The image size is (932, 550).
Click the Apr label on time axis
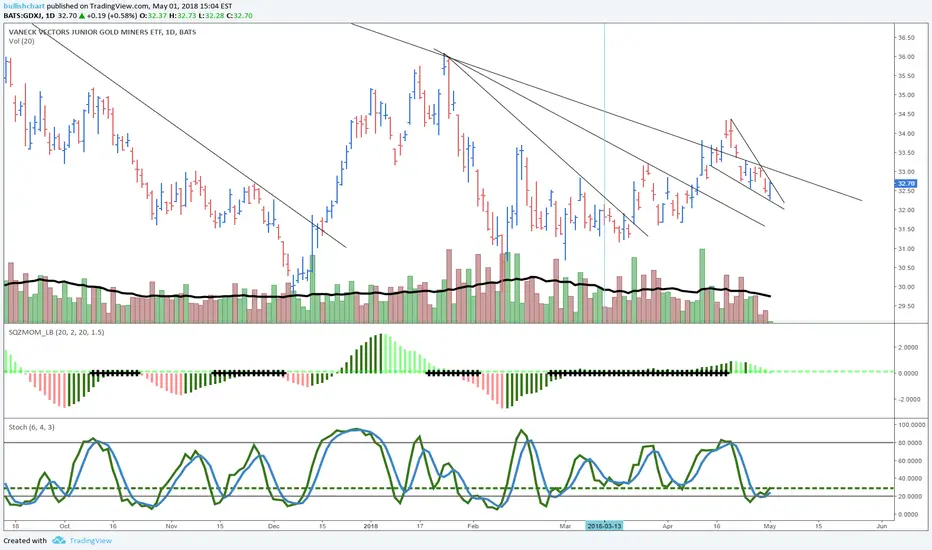click(x=667, y=526)
